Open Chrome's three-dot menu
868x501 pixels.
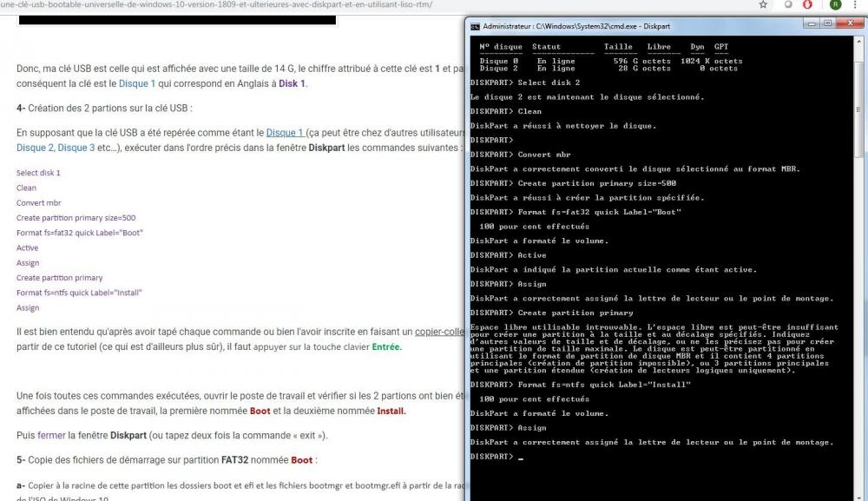(857, 4)
